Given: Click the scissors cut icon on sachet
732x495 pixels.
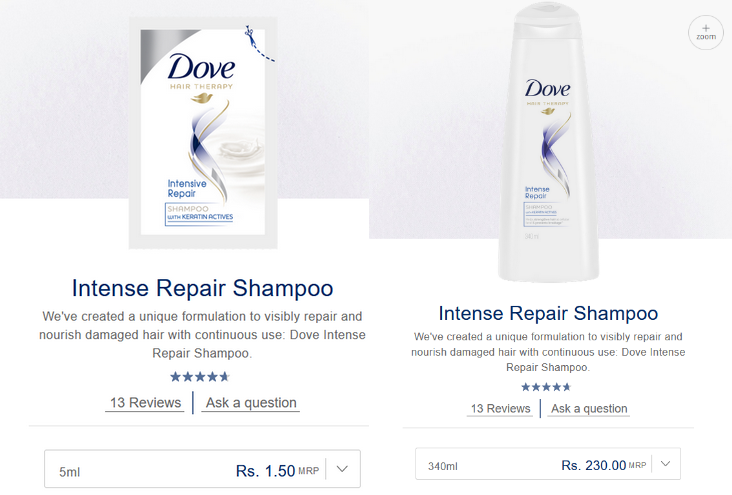Looking at the screenshot, I should [250, 35].
